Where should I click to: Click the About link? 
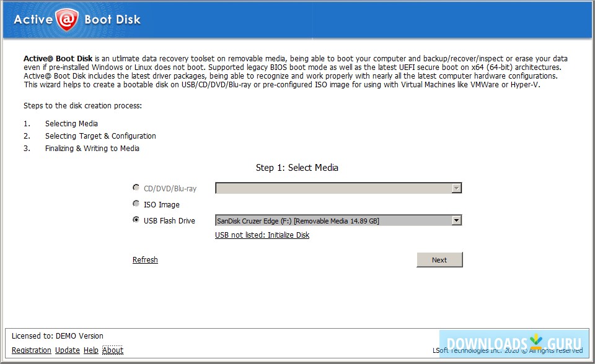coord(113,350)
